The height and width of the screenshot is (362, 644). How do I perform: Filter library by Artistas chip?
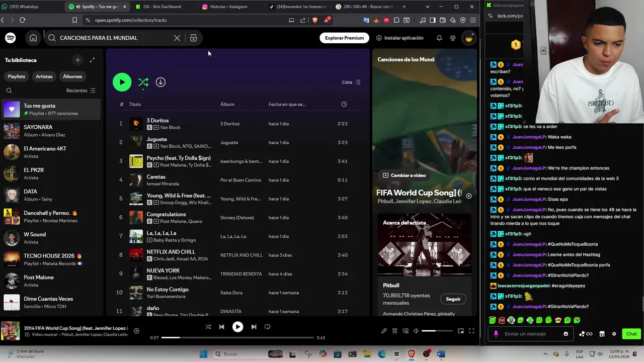click(x=44, y=76)
